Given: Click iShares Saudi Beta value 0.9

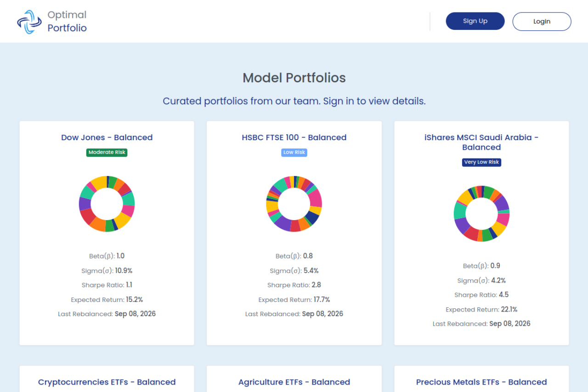Looking at the screenshot, I should click(495, 266).
